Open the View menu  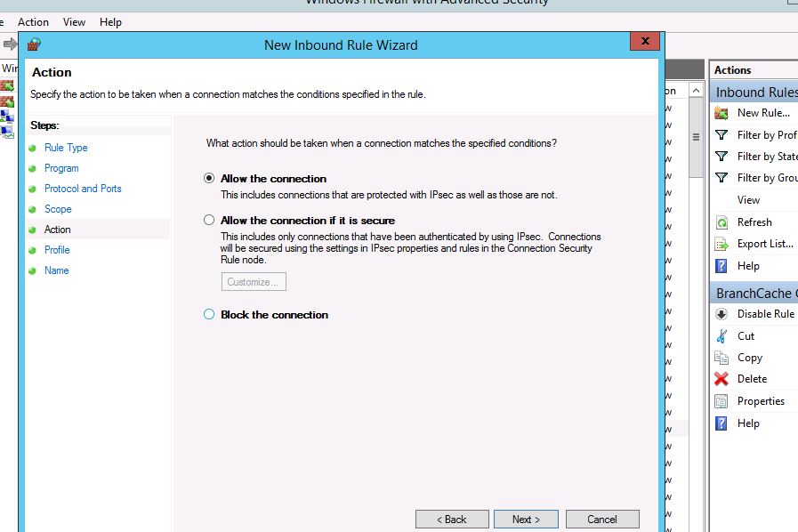coord(75,22)
